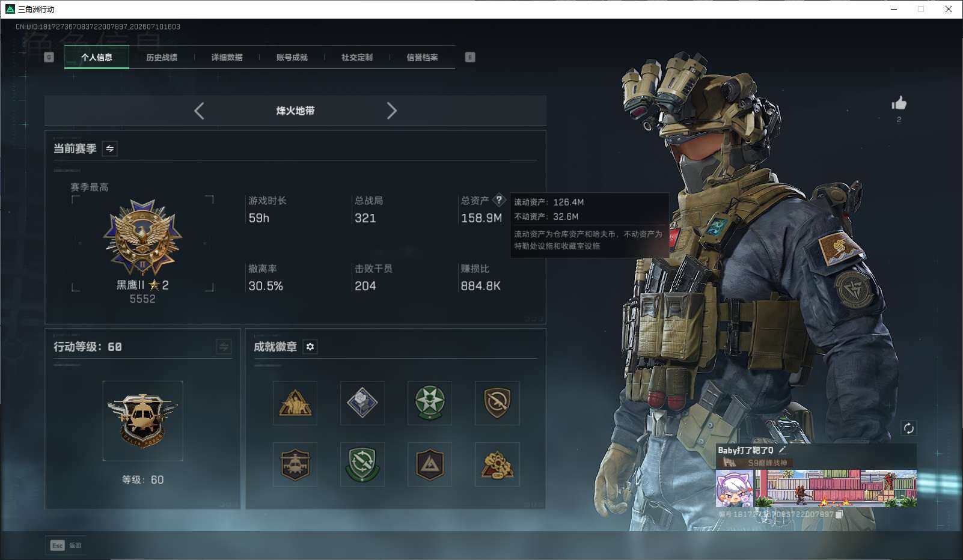
Task: Open the 详细数据 tab
Action: [227, 57]
